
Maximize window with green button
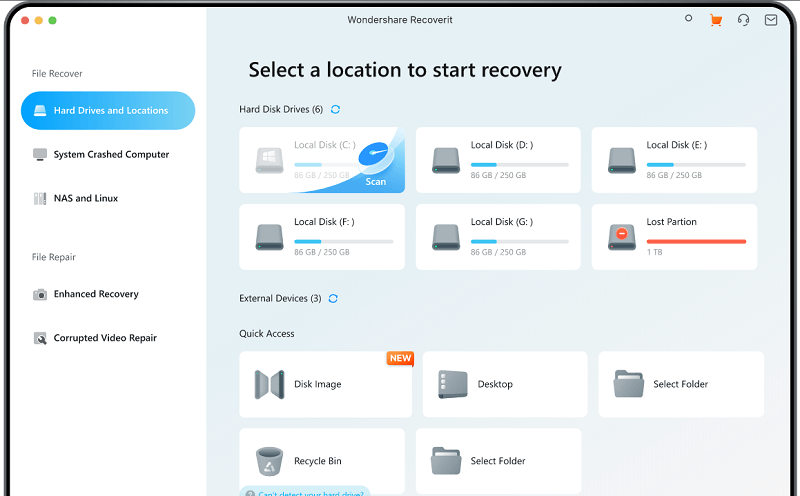53,20
